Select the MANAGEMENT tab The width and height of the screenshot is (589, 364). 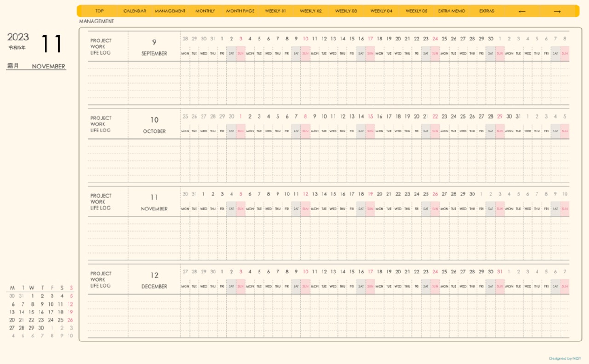click(170, 11)
